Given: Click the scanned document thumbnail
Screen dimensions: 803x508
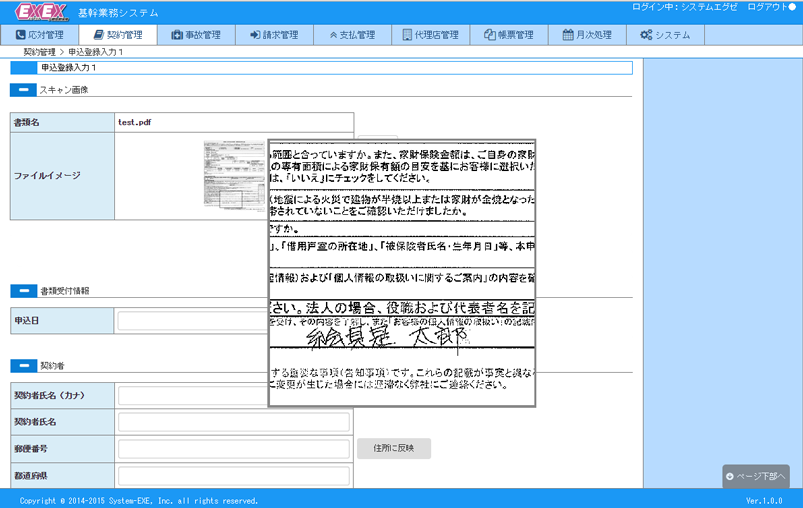Looking at the screenshot, I should [x=234, y=177].
